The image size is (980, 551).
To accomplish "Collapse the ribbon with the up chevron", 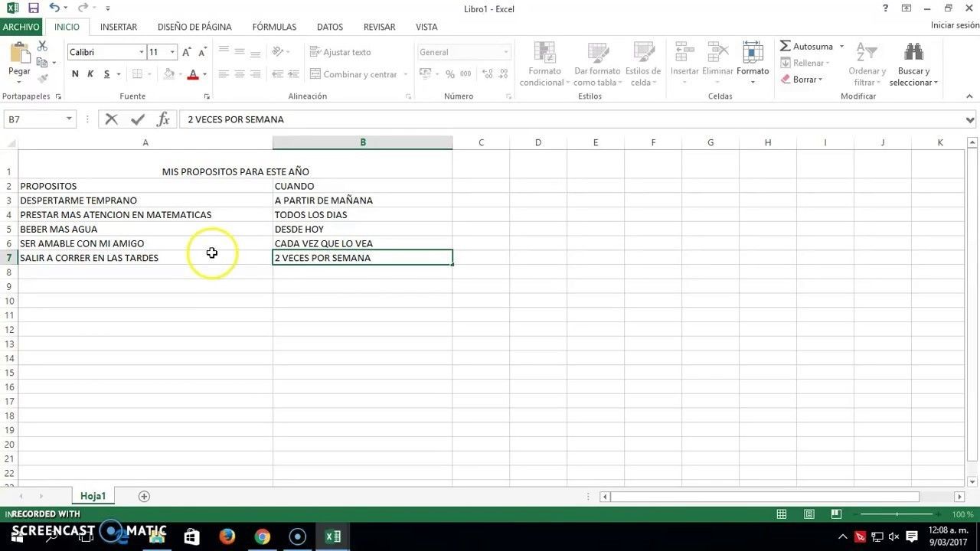I will click(x=970, y=96).
